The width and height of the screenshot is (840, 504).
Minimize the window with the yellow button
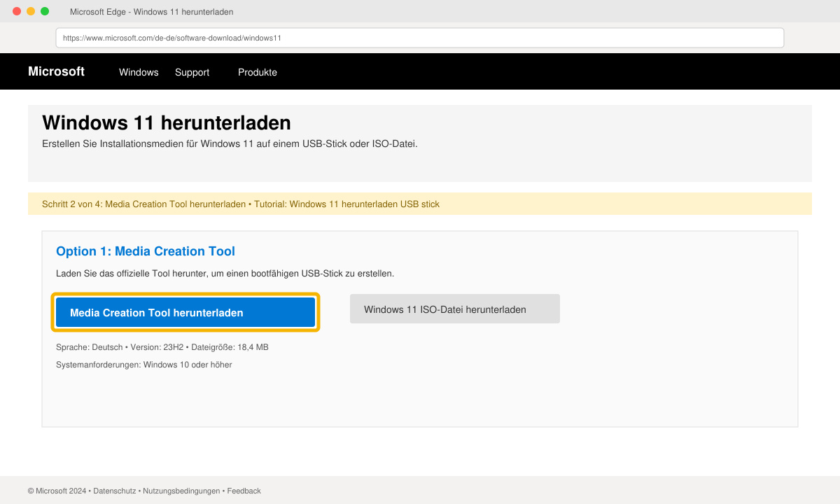[x=31, y=11]
